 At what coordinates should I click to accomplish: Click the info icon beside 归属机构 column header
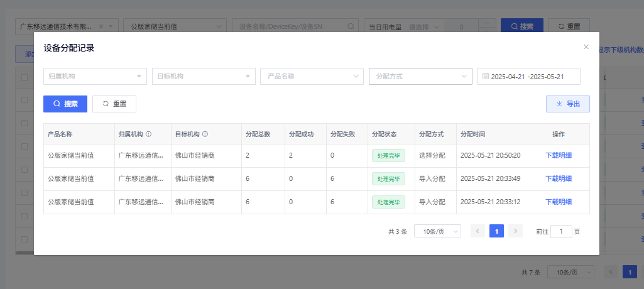pyautogui.click(x=149, y=134)
